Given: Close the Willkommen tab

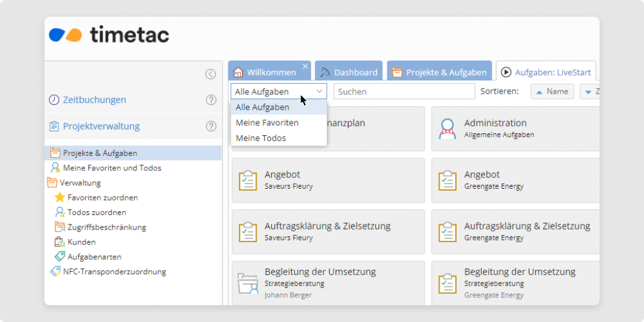Looking at the screenshot, I should [305, 66].
